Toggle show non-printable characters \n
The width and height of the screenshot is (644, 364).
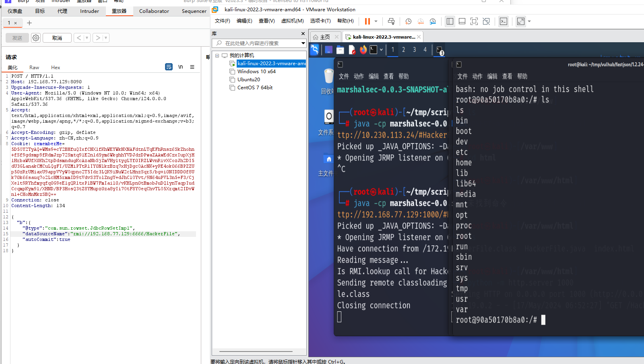[181, 67]
